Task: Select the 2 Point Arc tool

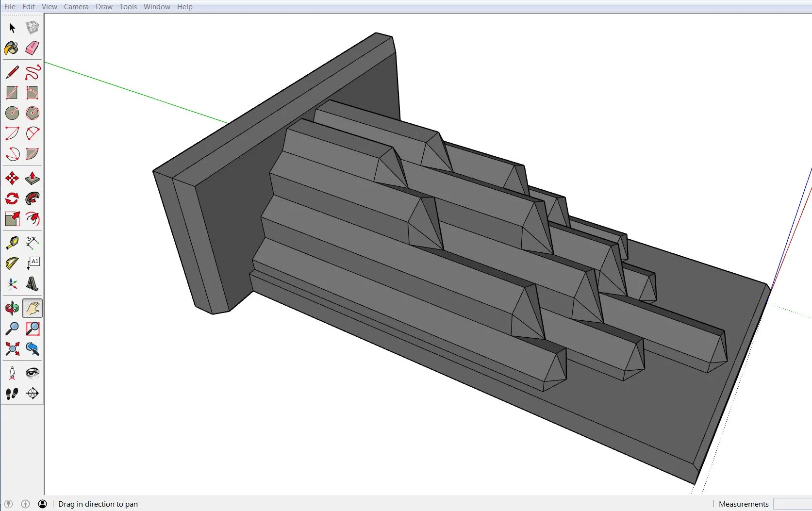Action: [33, 133]
